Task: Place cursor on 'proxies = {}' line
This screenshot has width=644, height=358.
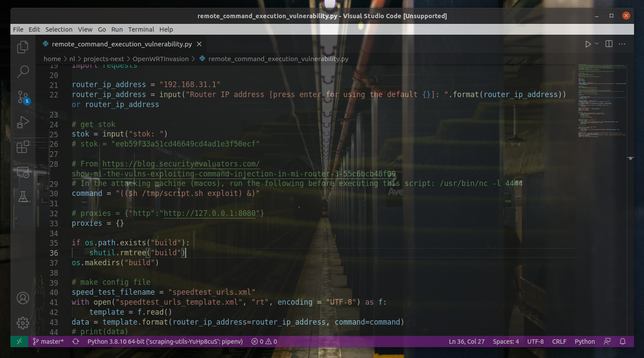Action: coord(98,223)
